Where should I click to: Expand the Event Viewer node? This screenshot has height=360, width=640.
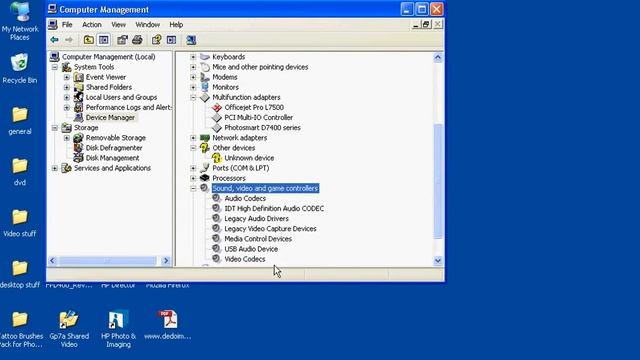(67, 77)
